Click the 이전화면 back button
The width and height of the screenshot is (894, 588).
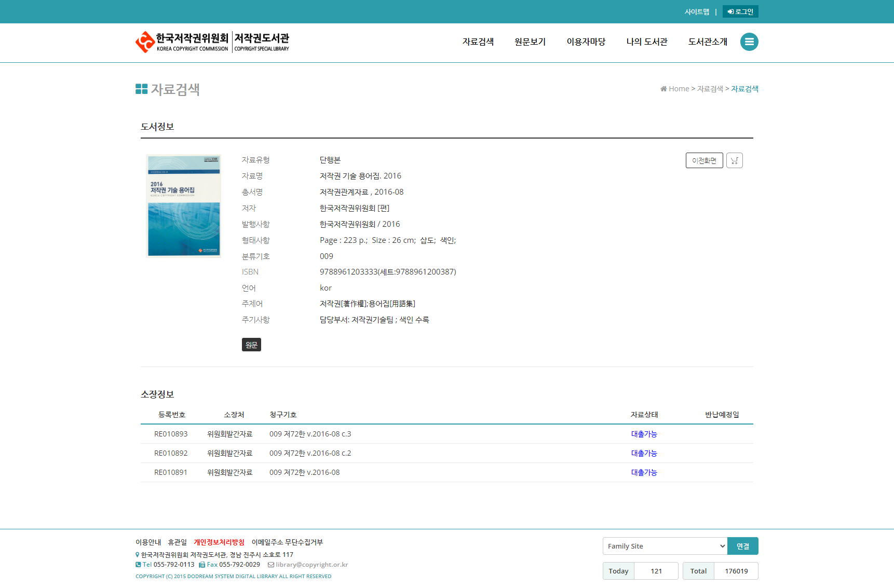pyautogui.click(x=704, y=160)
